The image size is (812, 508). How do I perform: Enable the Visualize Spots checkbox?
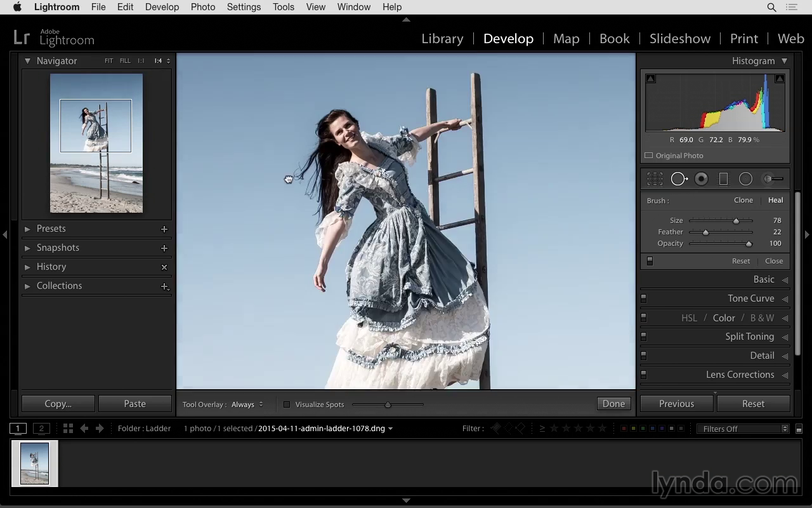coord(287,404)
